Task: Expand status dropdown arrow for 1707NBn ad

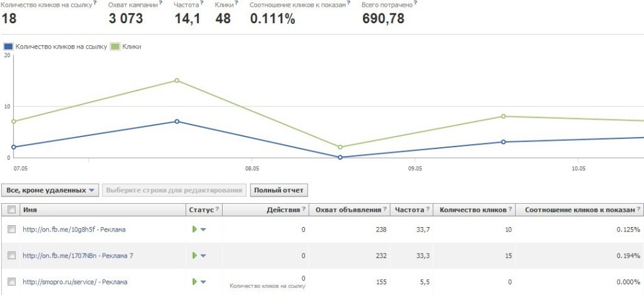Action: (203, 256)
